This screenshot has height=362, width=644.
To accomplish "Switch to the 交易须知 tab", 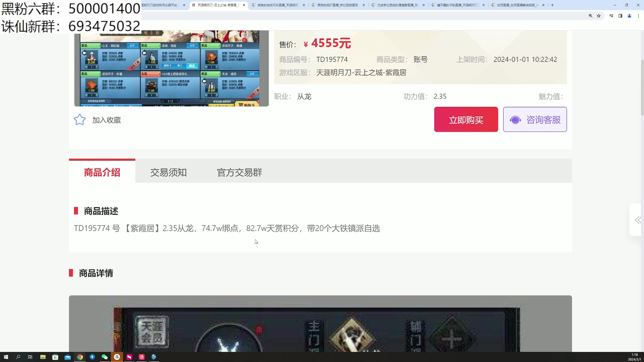I will [168, 172].
